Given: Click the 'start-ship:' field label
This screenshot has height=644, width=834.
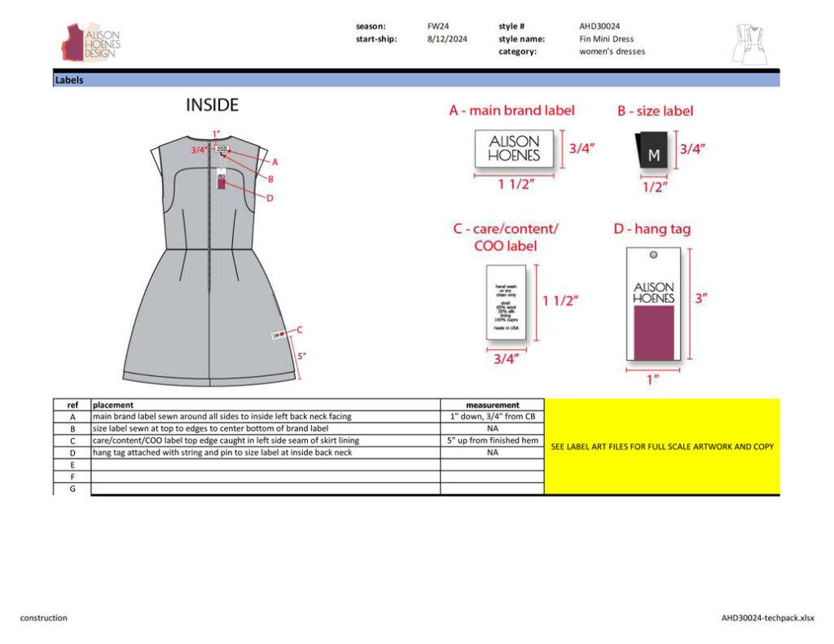Looking at the screenshot, I should click(376, 39).
